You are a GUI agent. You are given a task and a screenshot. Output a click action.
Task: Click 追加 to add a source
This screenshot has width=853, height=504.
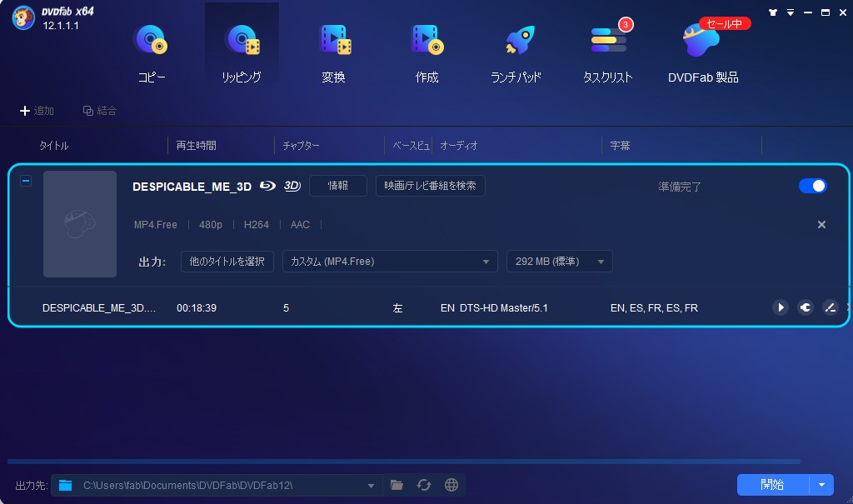click(37, 111)
